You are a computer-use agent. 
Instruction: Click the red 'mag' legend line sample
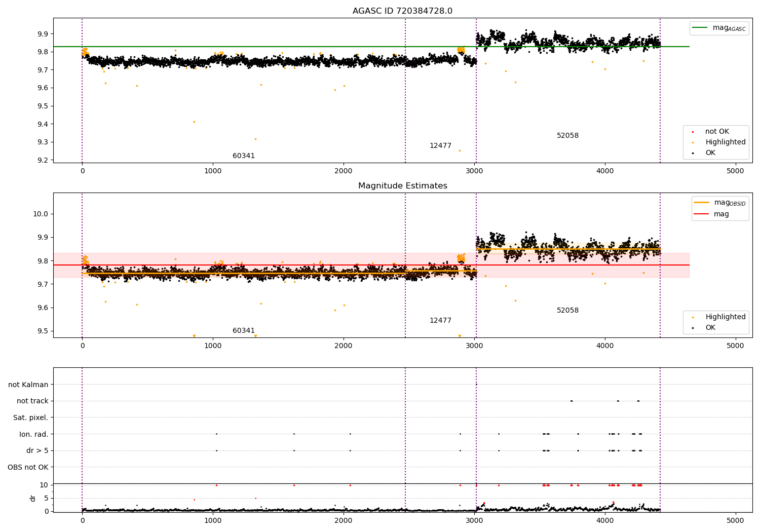(702, 214)
